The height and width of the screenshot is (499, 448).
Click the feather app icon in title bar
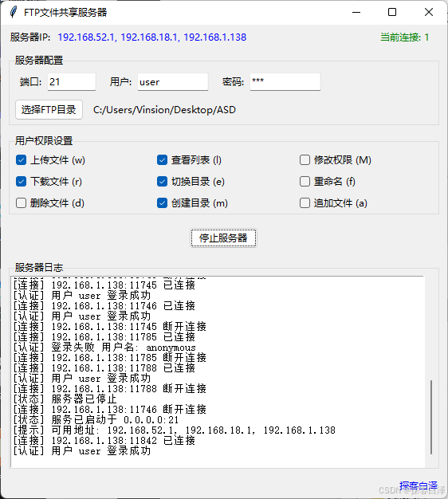14,12
